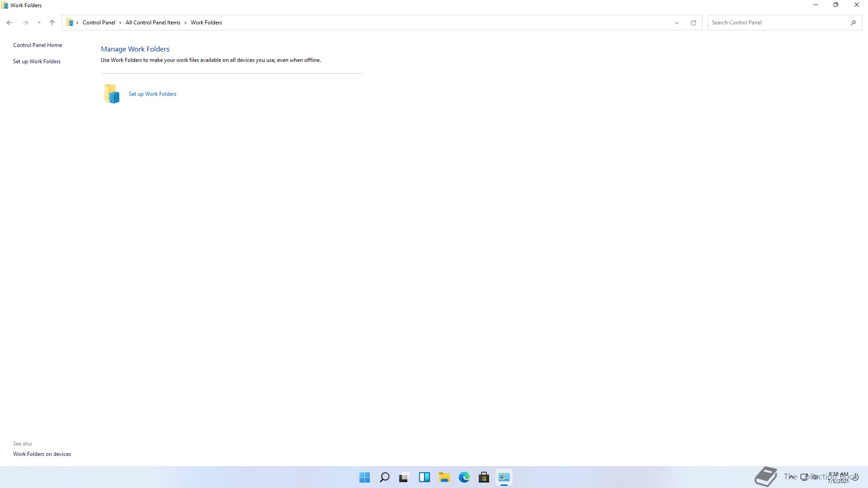Minimize the Work Folders window
Image resolution: width=868 pixels, height=488 pixels.
tap(816, 5)
